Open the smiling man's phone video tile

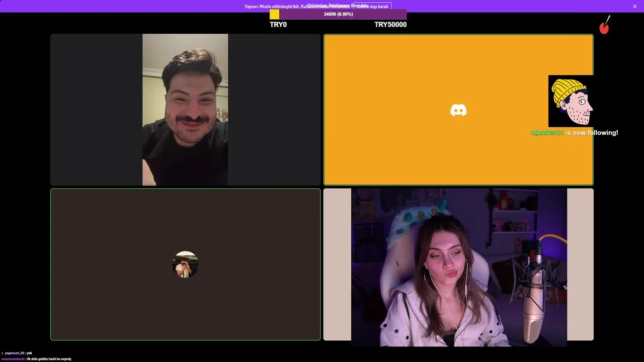(x=185, y=110)
